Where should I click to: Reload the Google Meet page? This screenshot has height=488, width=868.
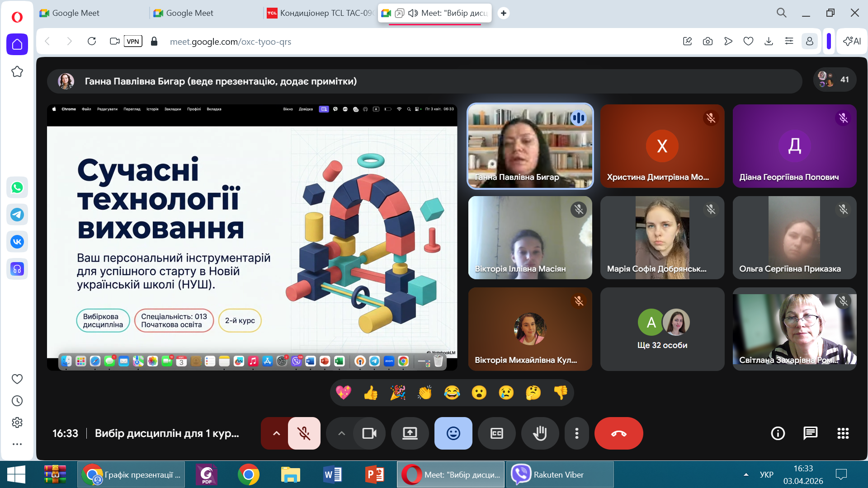pos(92,41)
